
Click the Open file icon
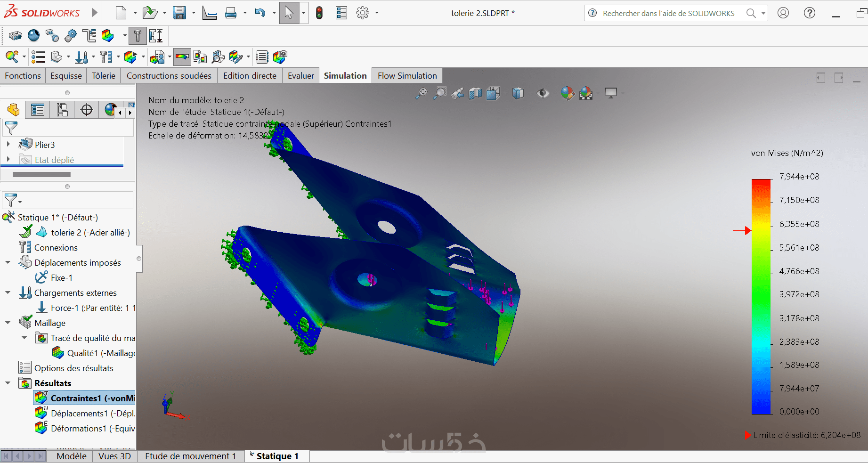(x=150, y=13)
